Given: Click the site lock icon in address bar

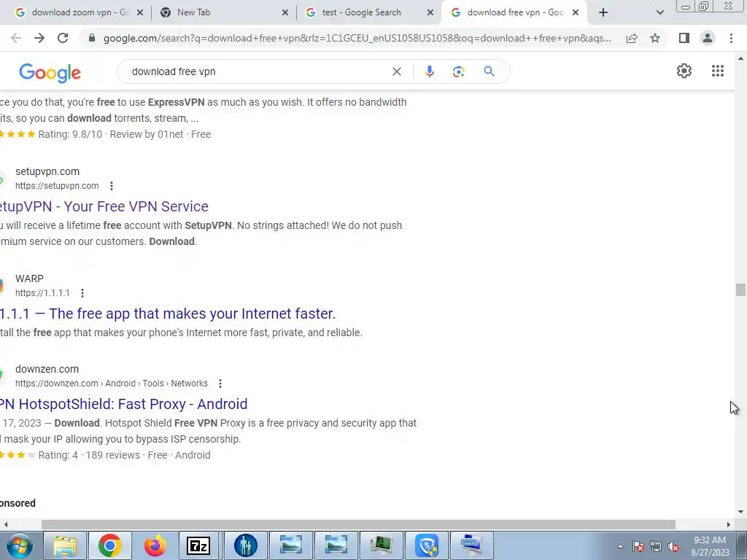Looking at the screenshot, I should [92, 38].
